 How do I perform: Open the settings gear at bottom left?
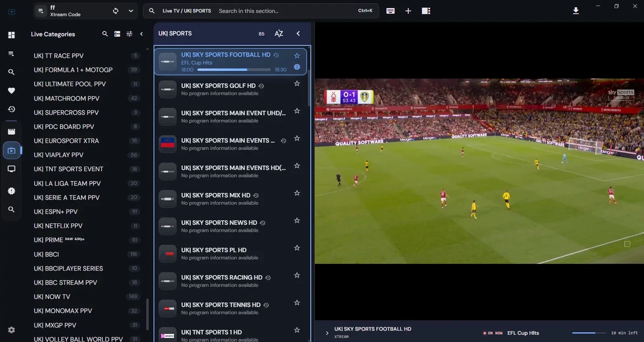[11, 330]
